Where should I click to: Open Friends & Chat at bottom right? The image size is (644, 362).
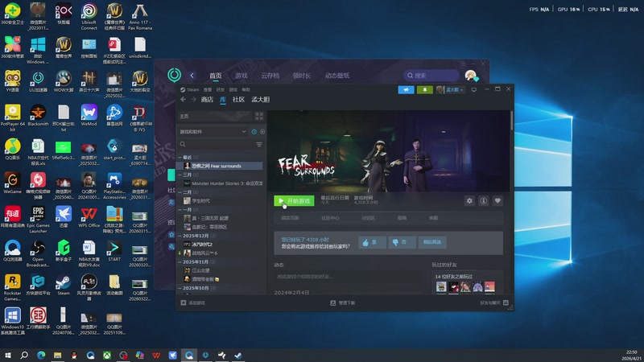click(494, 303)
